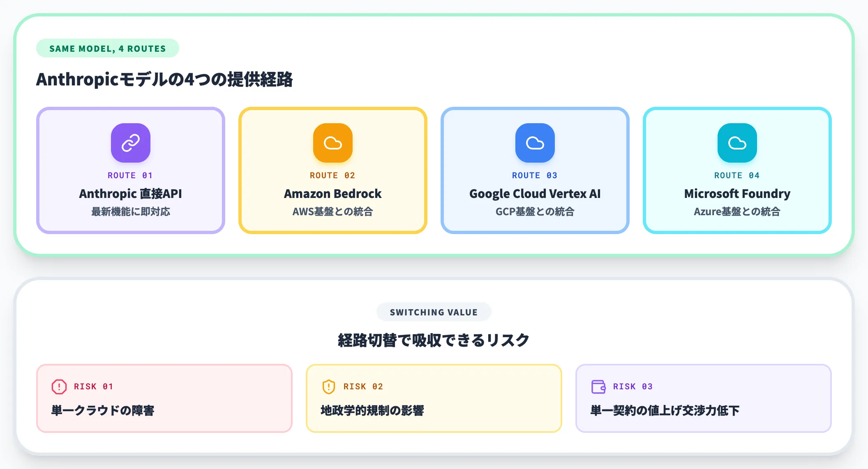
Task: Select the Anthropic 直接API heading
Action: click(131, 193)
